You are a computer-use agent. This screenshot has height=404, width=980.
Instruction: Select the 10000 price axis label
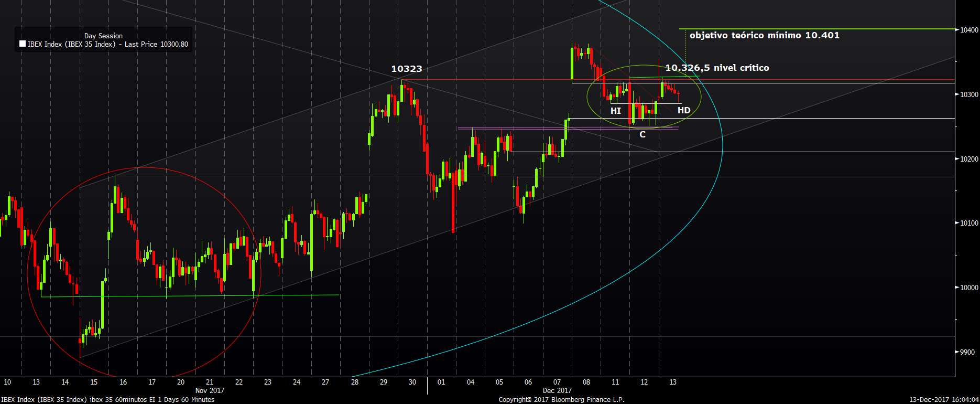click(x=969, y=288)
